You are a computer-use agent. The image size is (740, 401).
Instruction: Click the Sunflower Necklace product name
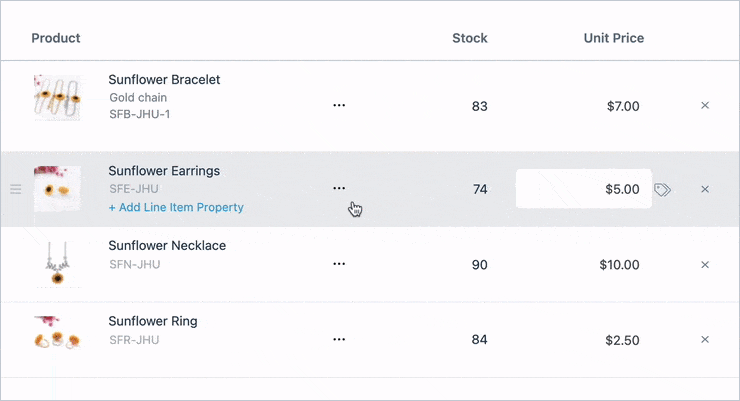click(x=167, y=246)
